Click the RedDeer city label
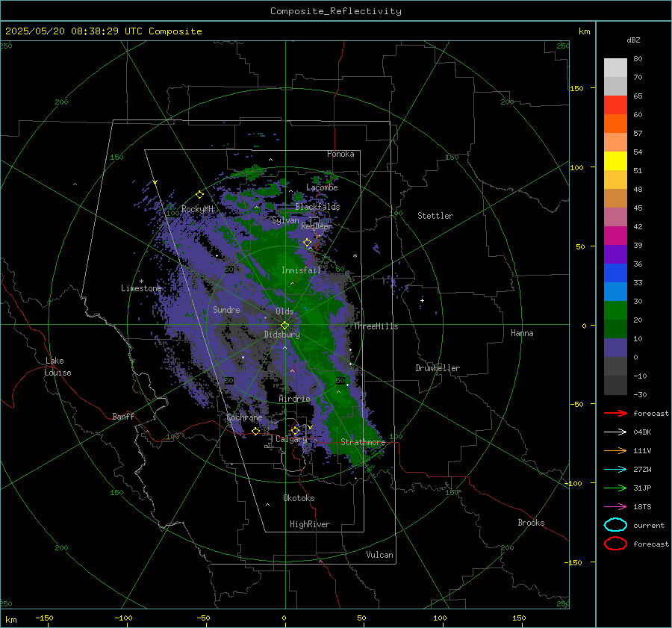 pyautogui.click(x=317, y=226)
